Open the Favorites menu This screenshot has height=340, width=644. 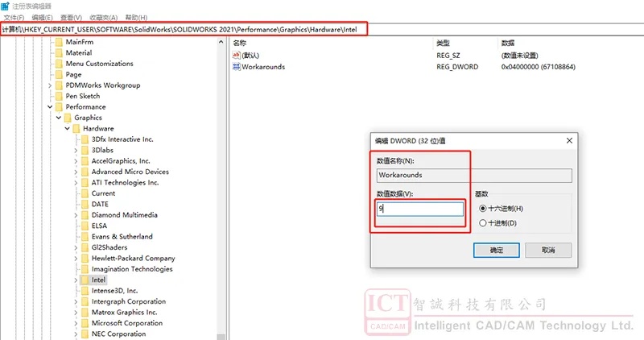coord(104,18)
